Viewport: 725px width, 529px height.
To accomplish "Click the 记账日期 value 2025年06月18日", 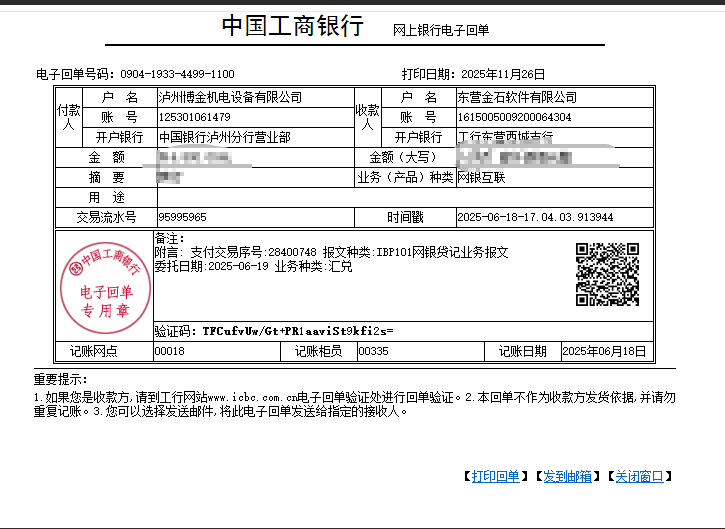I will coord(605,351).
